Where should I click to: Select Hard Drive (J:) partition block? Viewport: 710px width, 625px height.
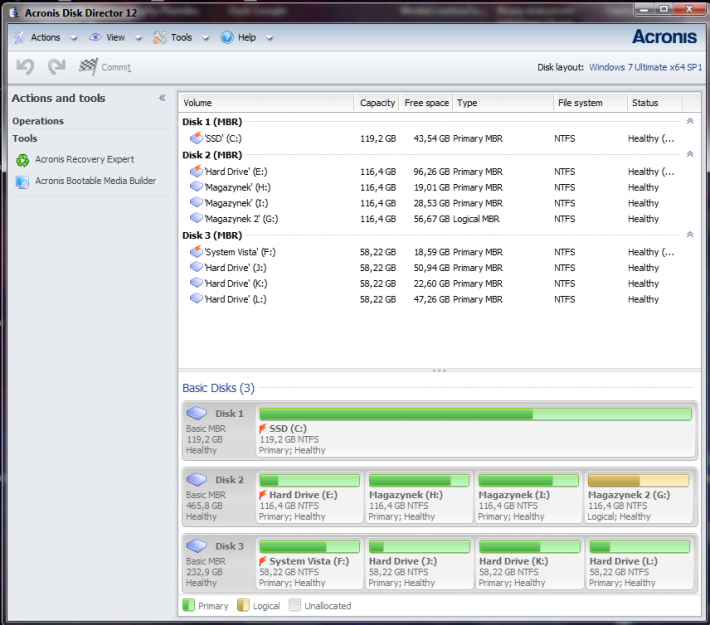tap(419, 563)
